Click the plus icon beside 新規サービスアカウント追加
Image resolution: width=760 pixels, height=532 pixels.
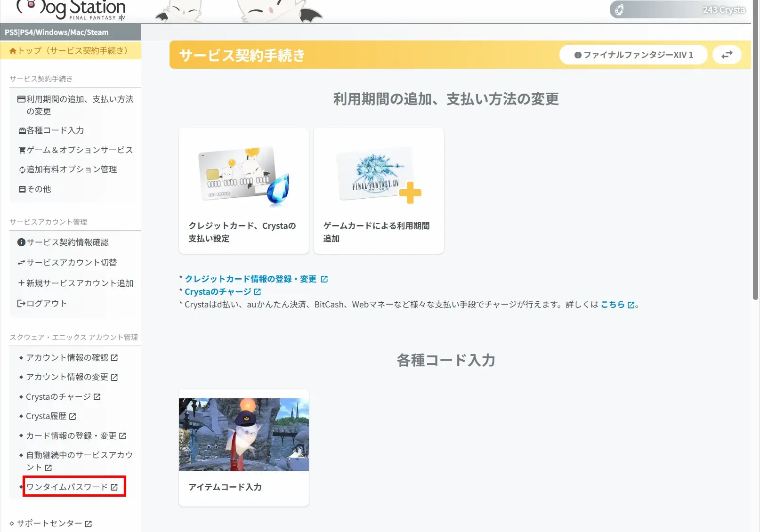[x=21, y=283]
